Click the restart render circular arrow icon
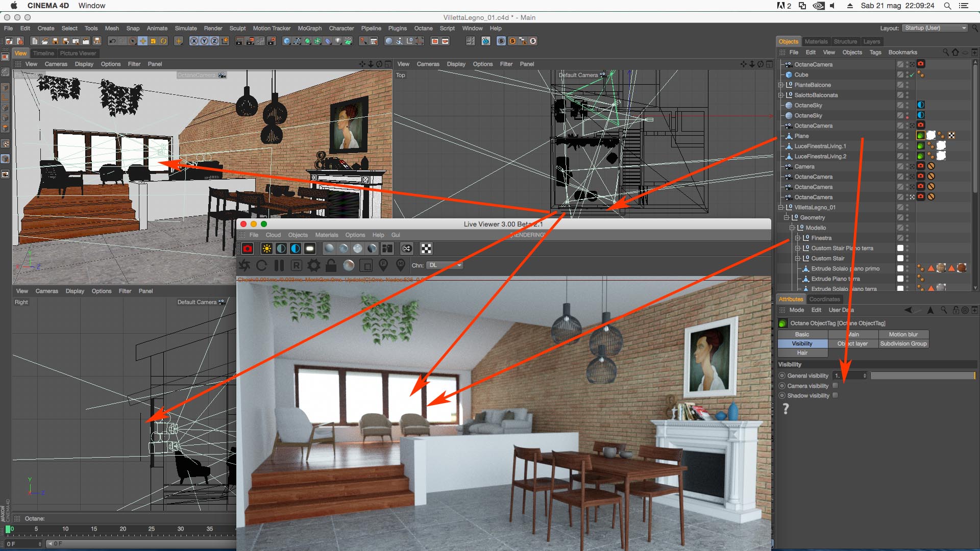The width and height of the screenshot is (980, 551). (x=261, y=265)
